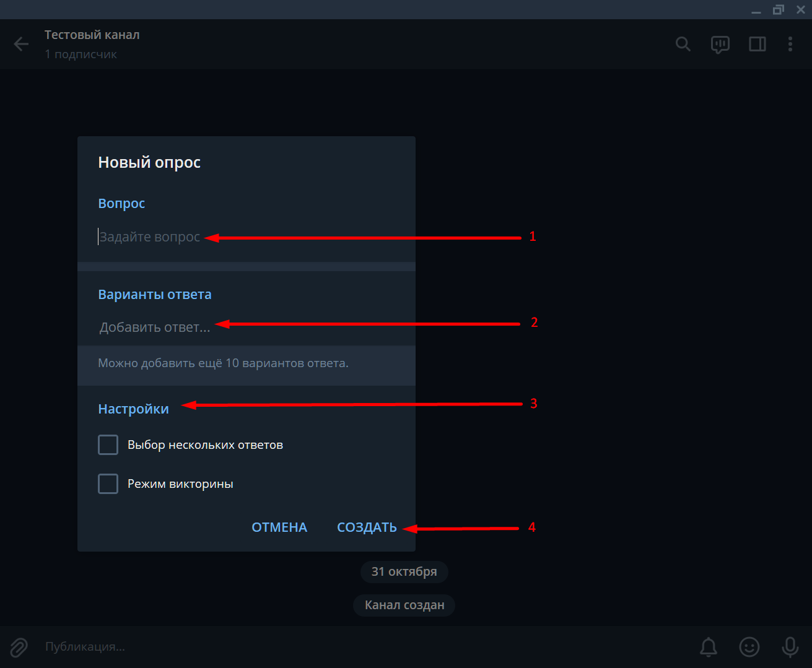
Task: Enable Выбор нескольких ответов checkbox
Action: (108, 445)
